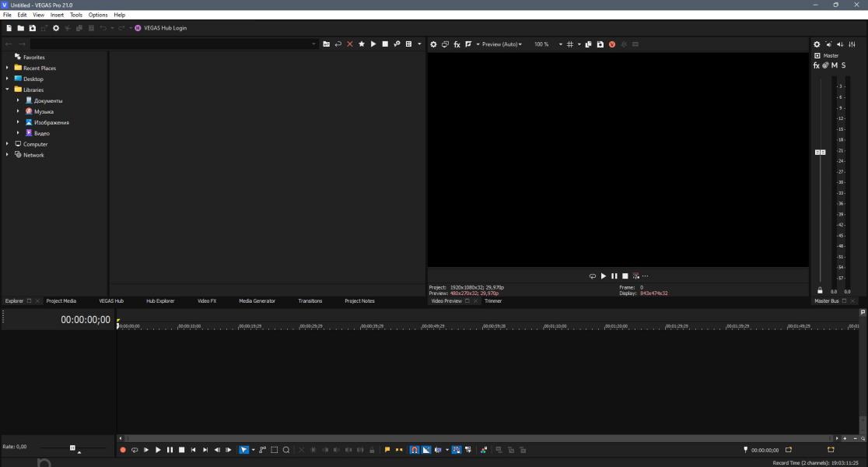Open Video Output FX in preview toolbar
The width and height of the screenshot is (868, 467).
click(x=457, y=44)
